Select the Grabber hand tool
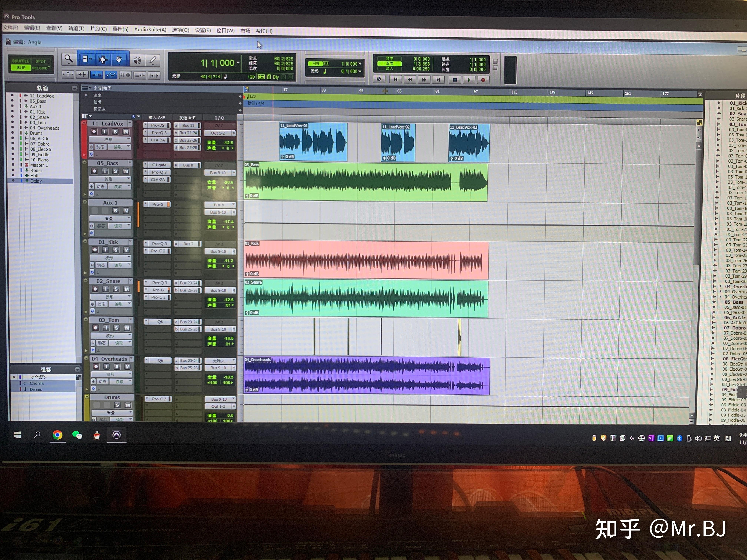Image resolution: width=747 pixels, height=560 pixels. 119,60
